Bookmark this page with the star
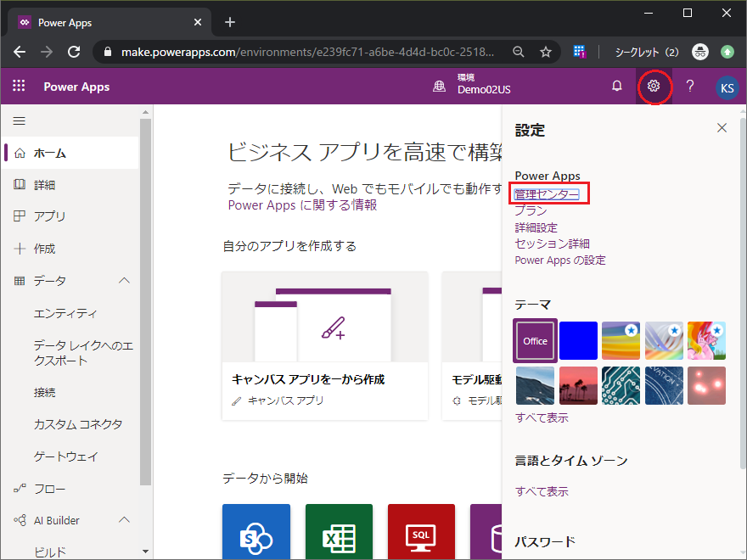Viewport: 747px width, 560px height. pos(546,52)
